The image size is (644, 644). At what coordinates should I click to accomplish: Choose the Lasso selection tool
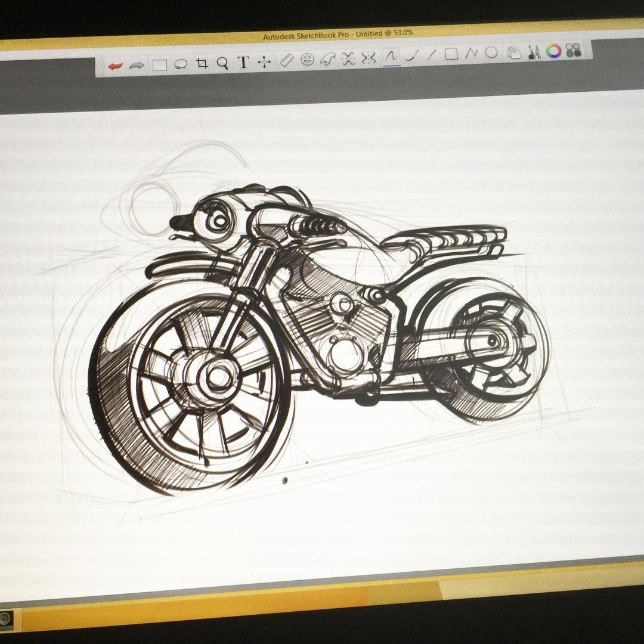[x=181, y=64]
